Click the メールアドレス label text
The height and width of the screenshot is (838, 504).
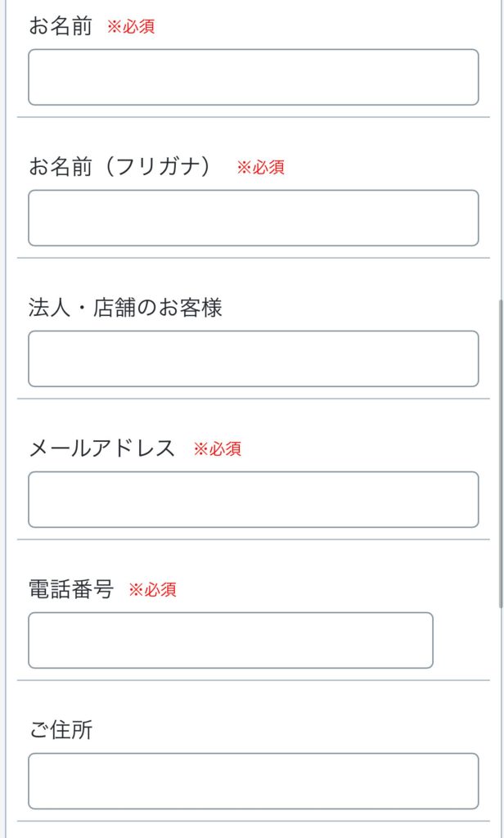102,448
